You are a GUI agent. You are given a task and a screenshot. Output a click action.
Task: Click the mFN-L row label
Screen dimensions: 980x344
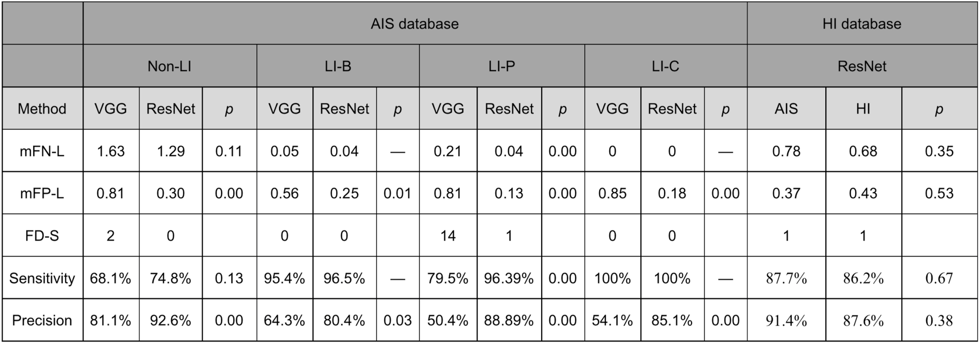point(42,151)
